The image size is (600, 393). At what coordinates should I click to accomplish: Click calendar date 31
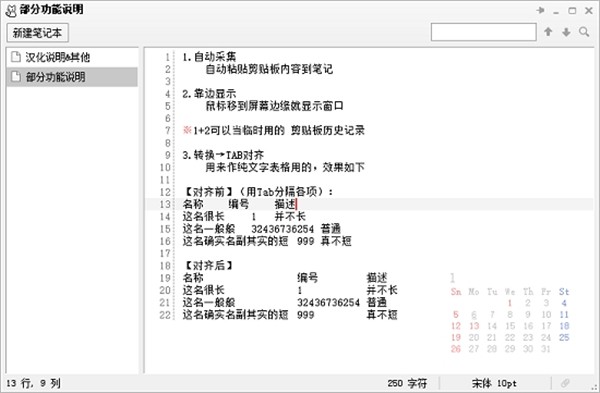pos(546,349)
